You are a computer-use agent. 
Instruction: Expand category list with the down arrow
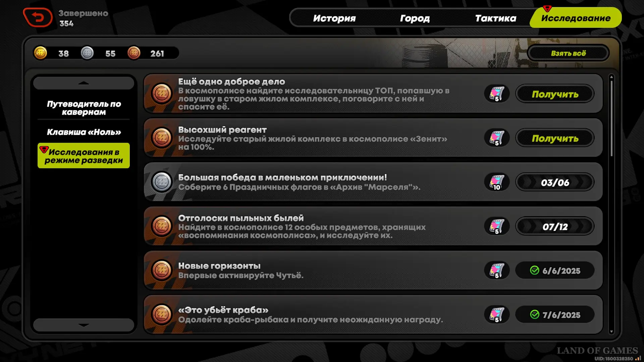[84, 325]
